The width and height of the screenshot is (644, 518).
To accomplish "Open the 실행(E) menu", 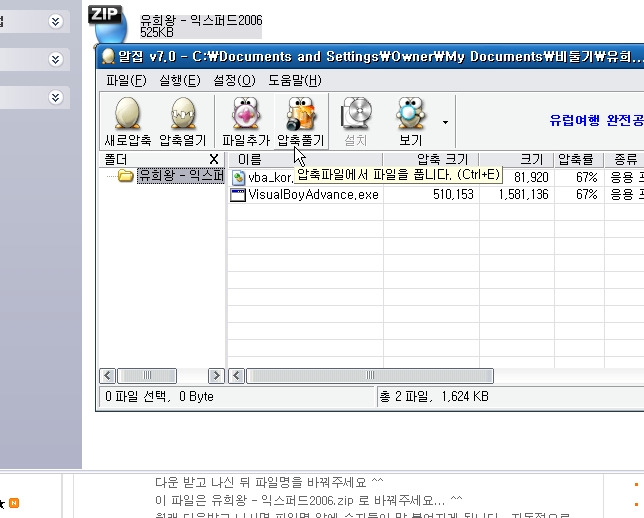I will click(179, 81).
